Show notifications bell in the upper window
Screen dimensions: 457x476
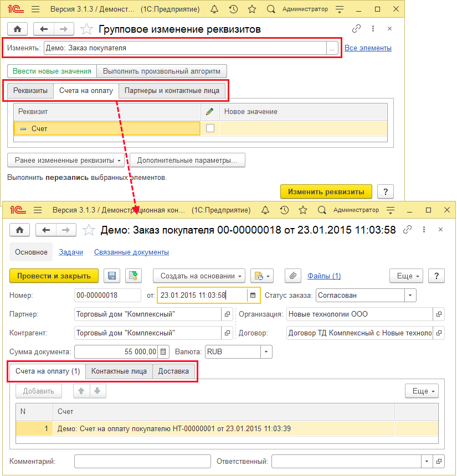tap(214, 9)
